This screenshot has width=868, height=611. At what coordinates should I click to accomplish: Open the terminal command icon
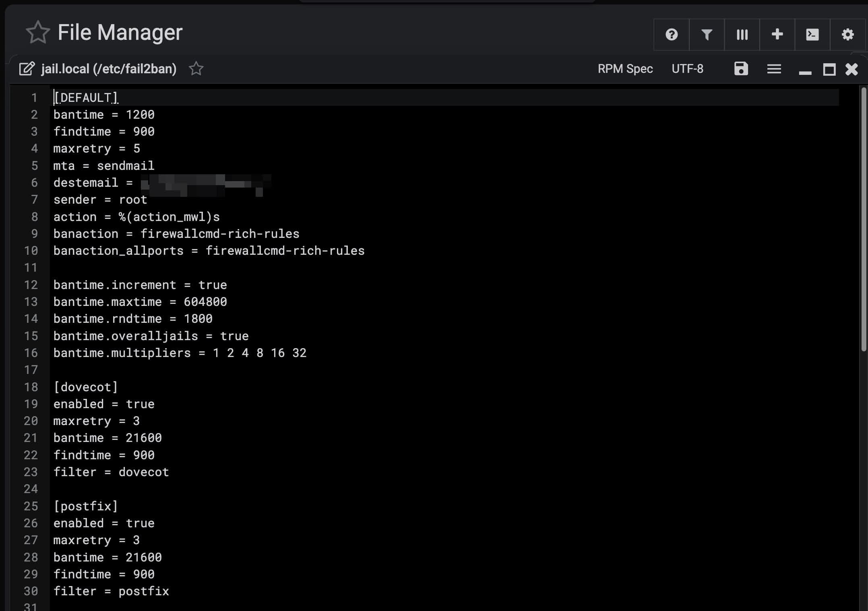812,35
